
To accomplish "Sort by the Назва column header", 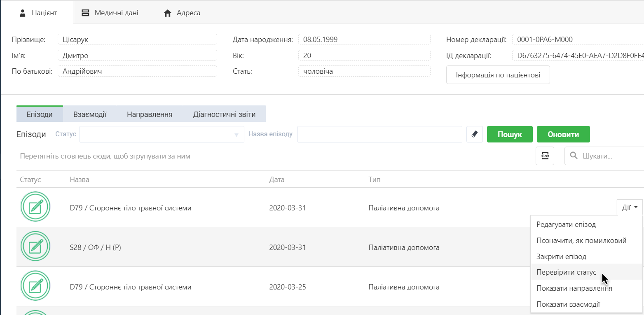I will [x=80, y=180].
